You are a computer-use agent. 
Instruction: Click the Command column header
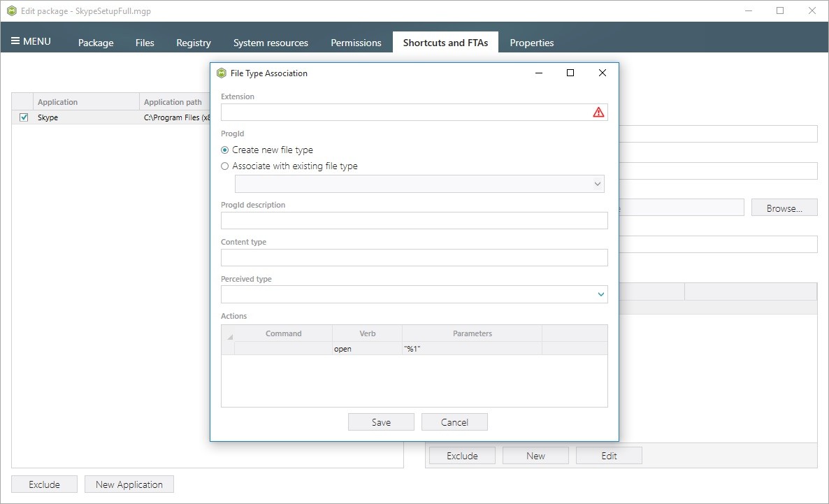click(283, 333)
